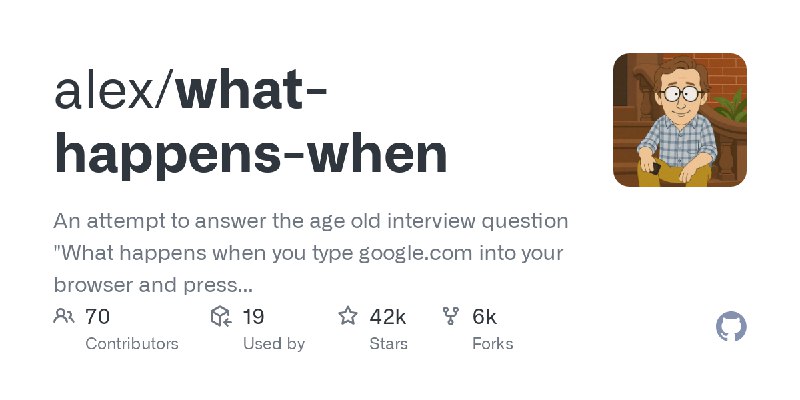Click the fork icon
The image size is (800, 400).
point(451,316)
